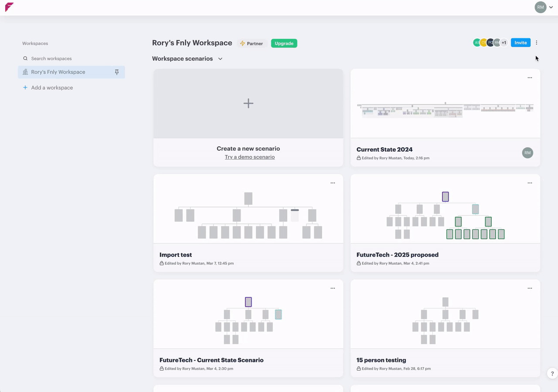The height and width of the screenshot is (392, 558).
Task: Click the Try a demo scenario link
Action: click(x=249, y=157)
